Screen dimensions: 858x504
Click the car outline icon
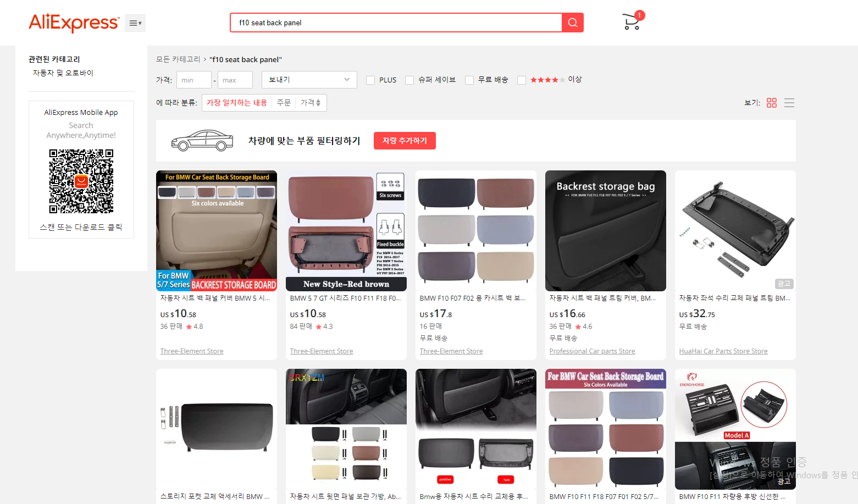tap(202, 141)
